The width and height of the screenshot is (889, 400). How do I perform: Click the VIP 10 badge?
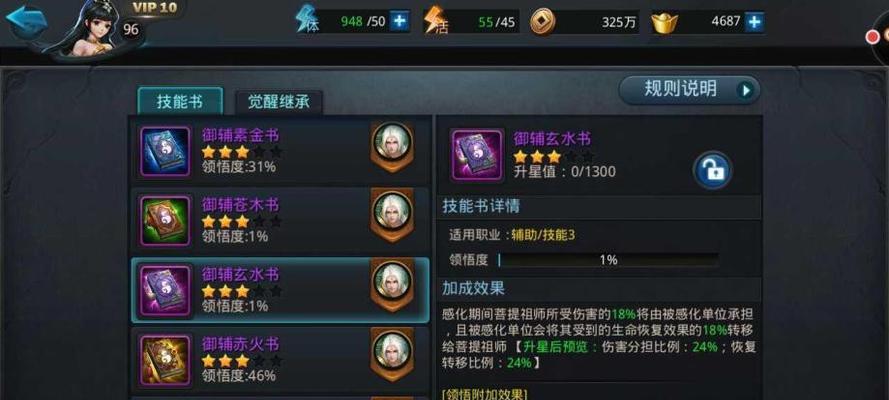[154, 7]
